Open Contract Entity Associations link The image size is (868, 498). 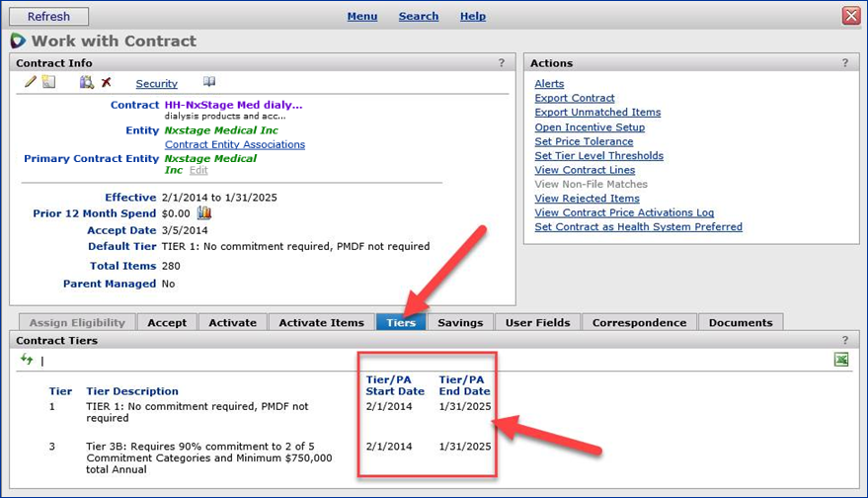click(234, 144)
